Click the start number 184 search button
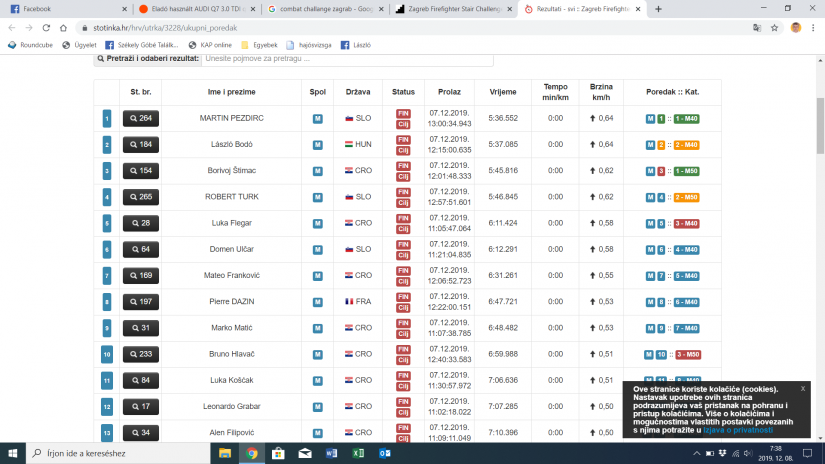825x464 pixels. pos(139,145)
